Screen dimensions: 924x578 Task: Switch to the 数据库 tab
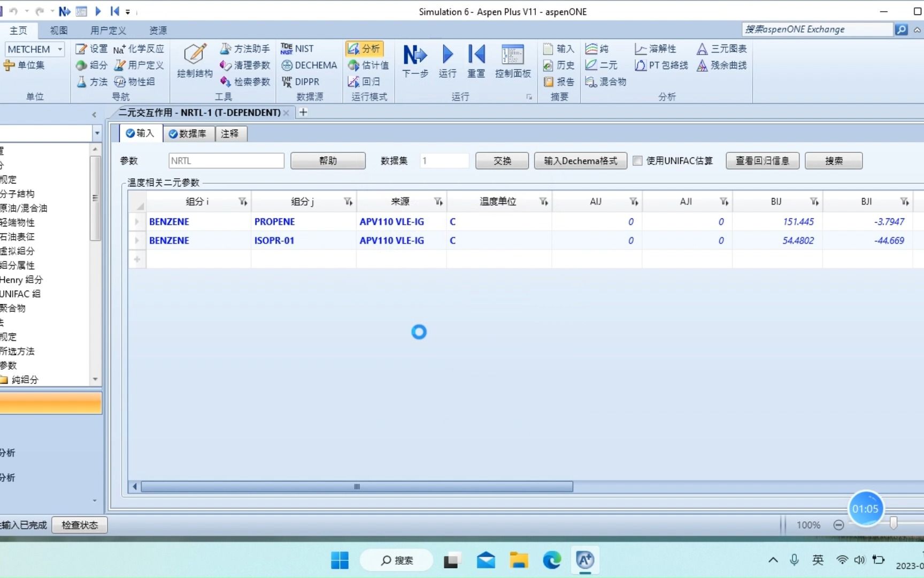click(x=188, y=134)
